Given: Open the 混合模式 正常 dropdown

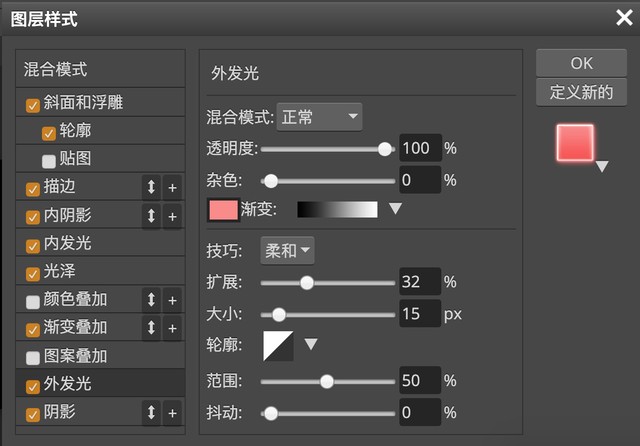Looking at the screenshot, I should click(x=319, y=118).
